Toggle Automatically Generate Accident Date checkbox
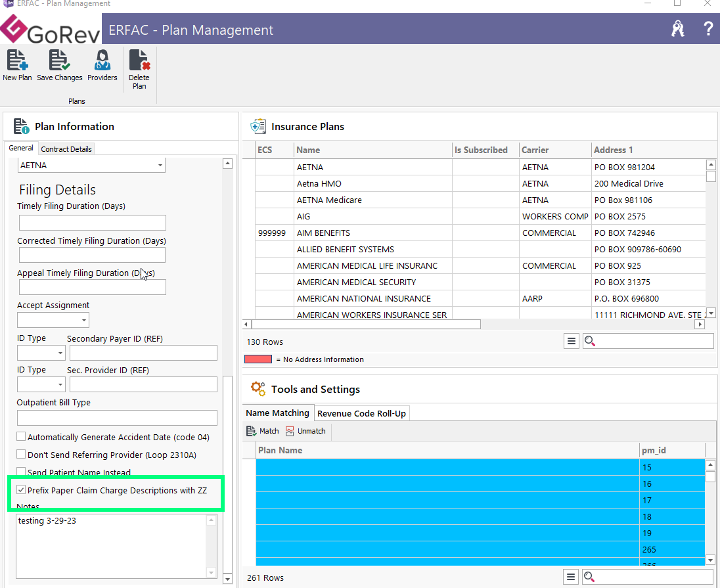The width and height of the screenshot is (720, 588). coord(21,436)
